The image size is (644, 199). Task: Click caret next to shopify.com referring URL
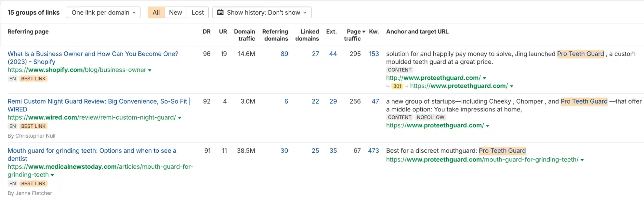[x=150, y=70]
